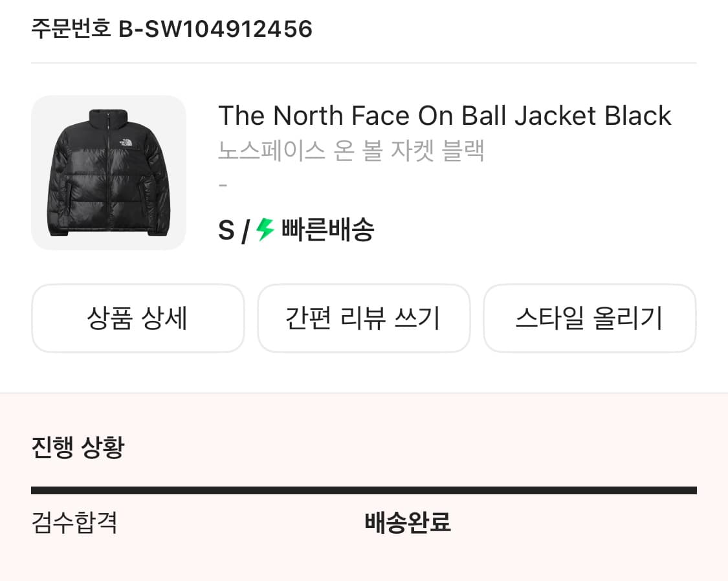Click the divider line under the order number
The height and width of the screenshot is (581, 728).
[364, 61]
